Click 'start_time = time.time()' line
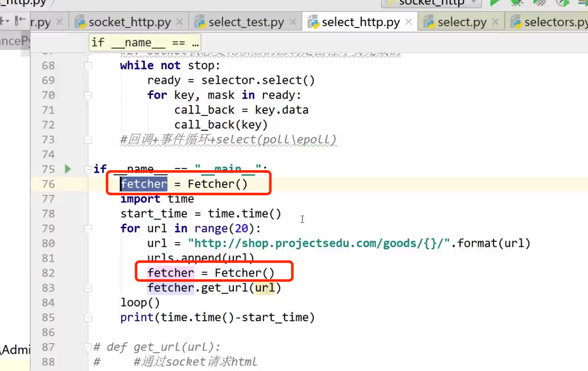Screen dimensions: 588x371 [201, 213]
